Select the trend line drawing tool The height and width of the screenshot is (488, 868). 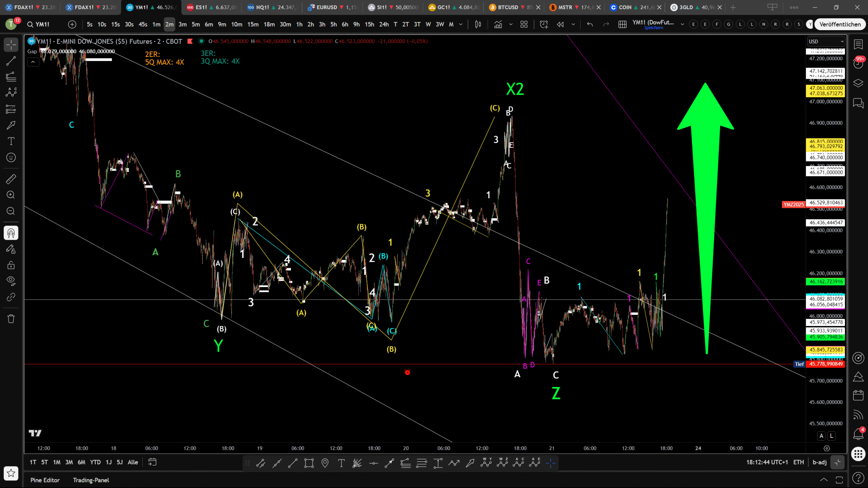(x=11, y=61)
